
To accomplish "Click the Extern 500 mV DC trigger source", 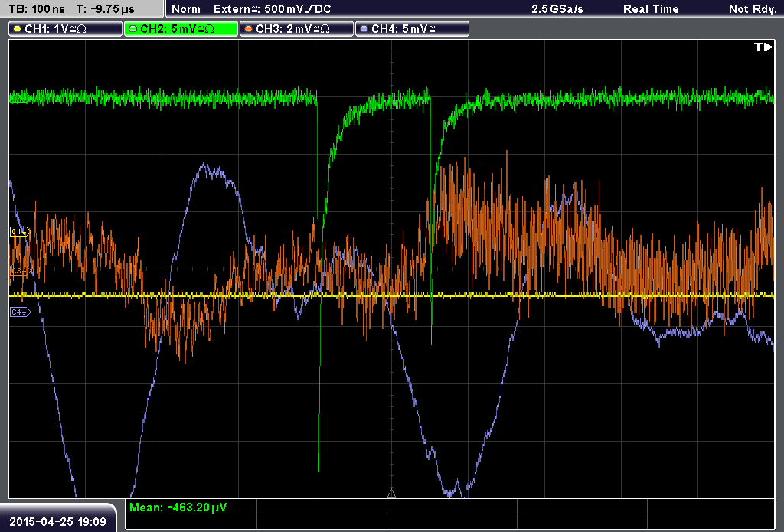I will coord(272,9).
